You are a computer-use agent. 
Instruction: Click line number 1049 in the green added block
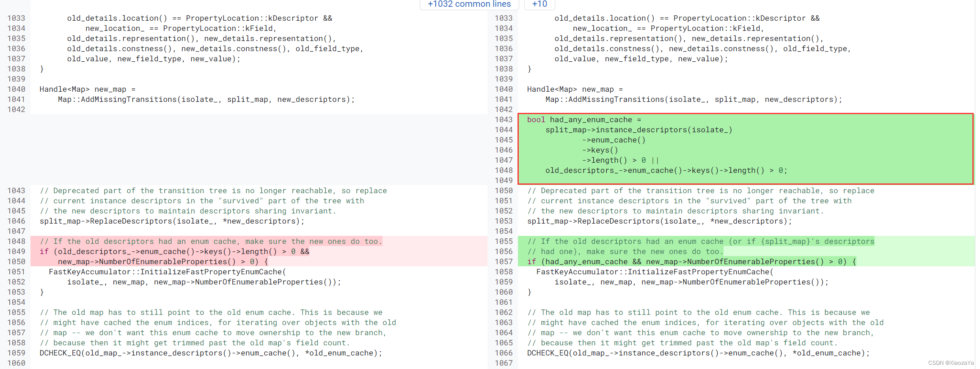click(504, 180)
